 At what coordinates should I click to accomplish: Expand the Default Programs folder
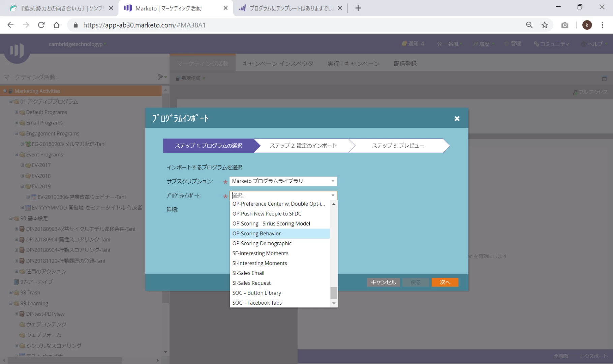pyautogui.click(x=17, y=112)
